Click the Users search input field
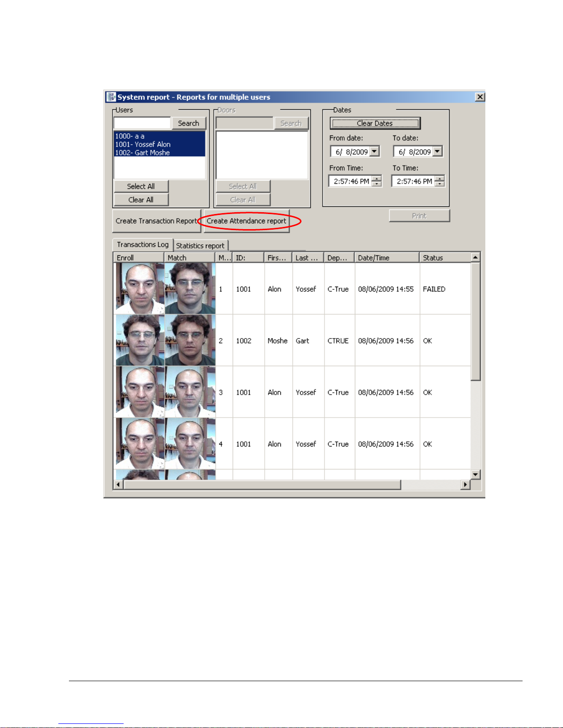 pos(142,123)
